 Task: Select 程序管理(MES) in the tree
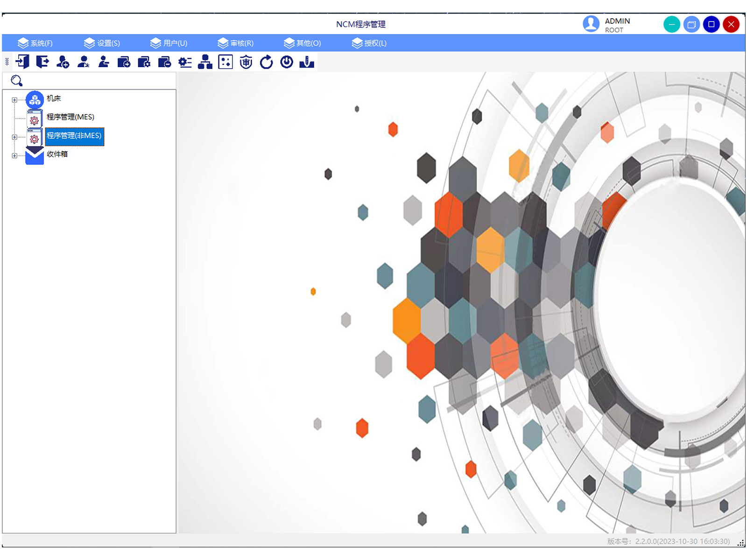pyautogui.click(x=70, y=117)
